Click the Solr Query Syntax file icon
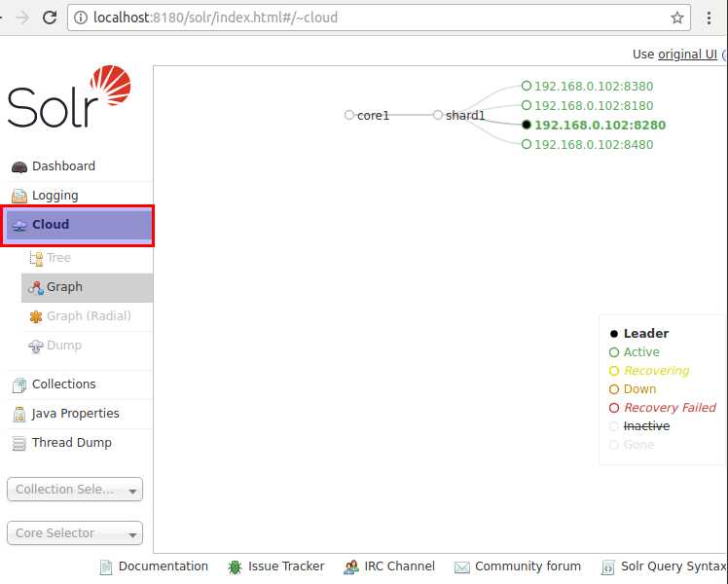The width and height of the screenshot is (728, 584). pyautogui.click(x=607, y=566)
